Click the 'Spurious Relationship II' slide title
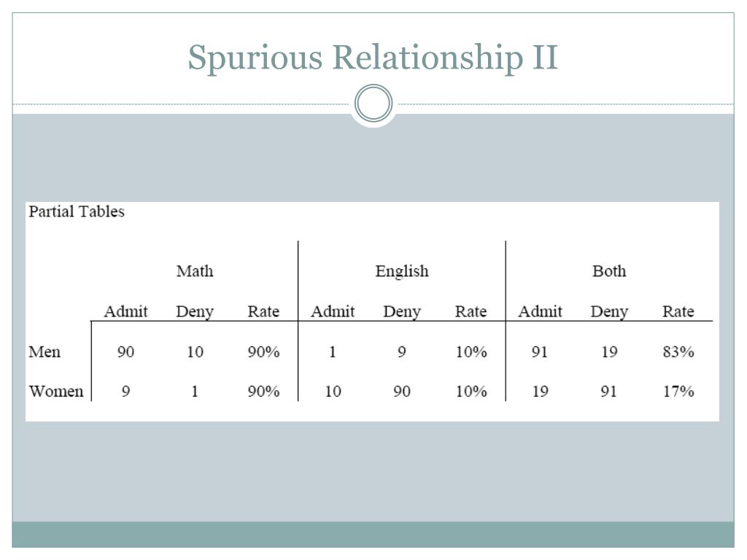Screen dimensions: 747x560 click(x=373, y=57)
